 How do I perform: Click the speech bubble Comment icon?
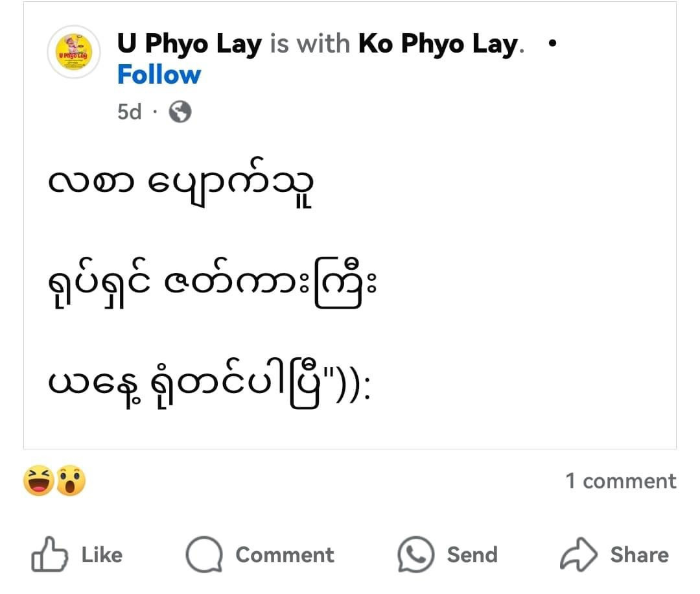[x=204, y=555]
